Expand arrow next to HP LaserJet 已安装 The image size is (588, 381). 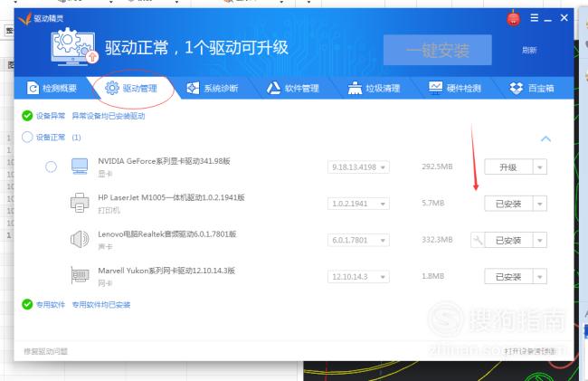point(540,204)
